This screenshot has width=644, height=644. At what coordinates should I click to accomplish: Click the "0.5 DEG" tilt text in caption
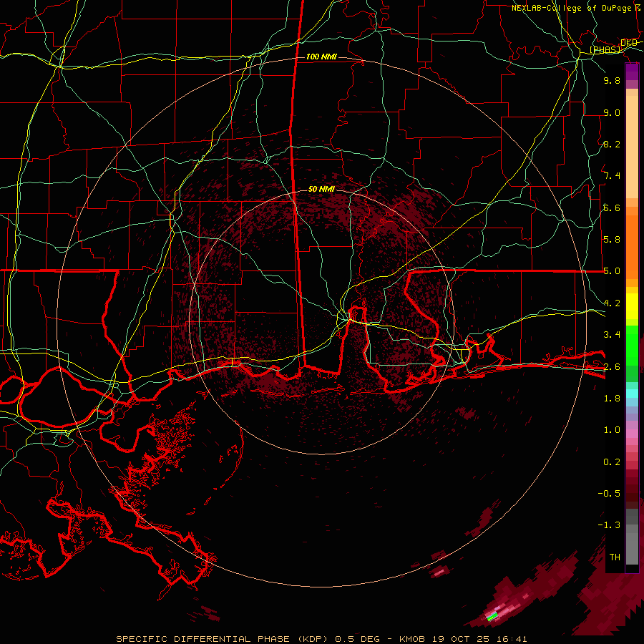tap(357, 639)
